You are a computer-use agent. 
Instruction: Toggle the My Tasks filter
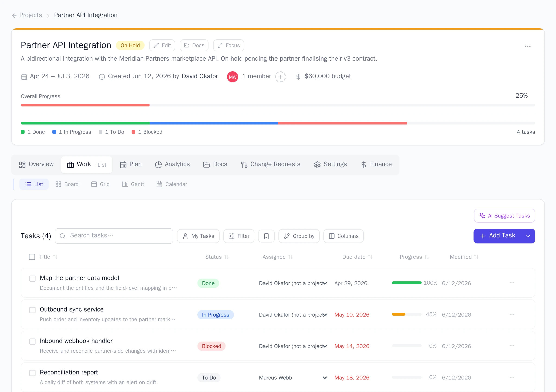click(198, 236)
